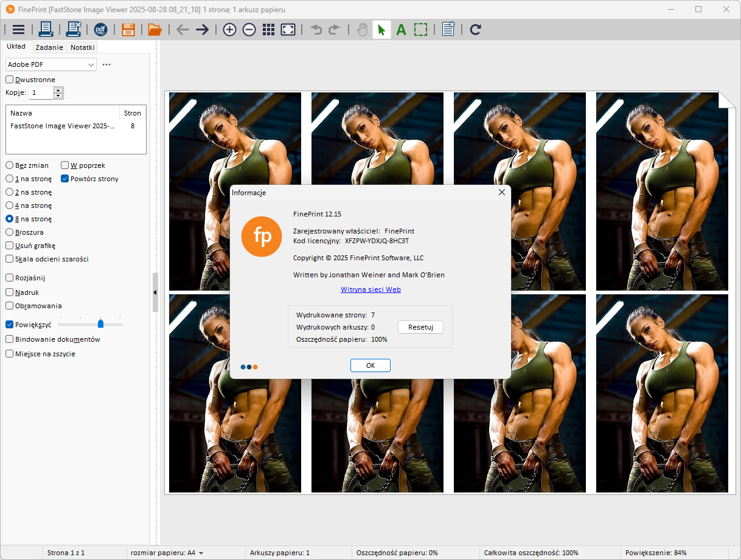741x560 pixels.
Task: Select the Hand pan tool
Action: [x=362, y=29]
